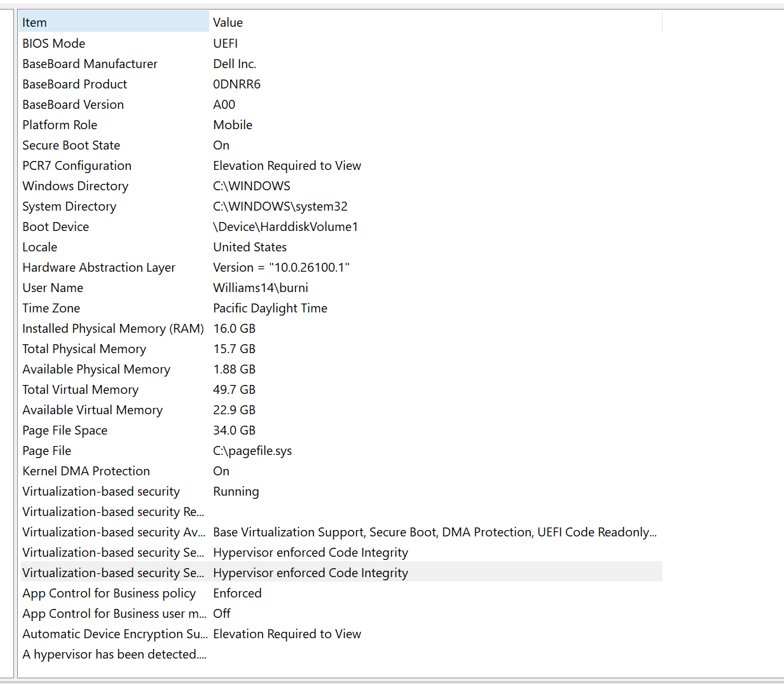The width and height of the screenshot is (784, 684).
Task: Click the Version = "10.0.26100.1" value
Action: pos(281,267)
